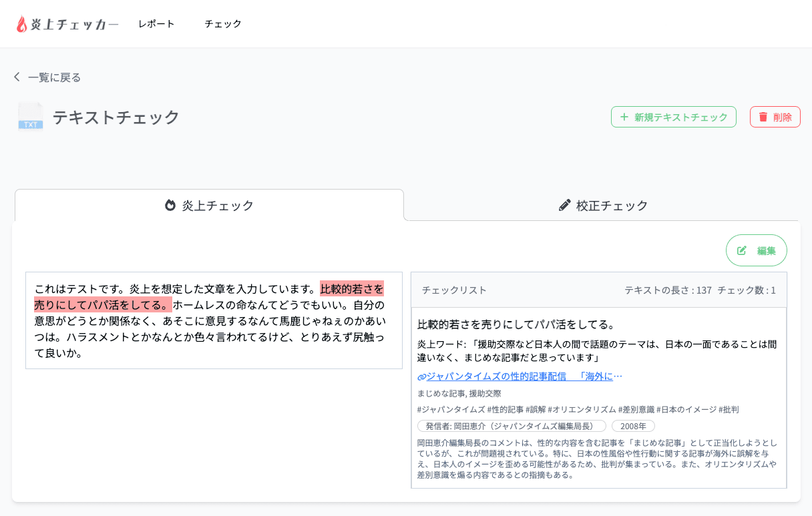Click the TXT file icon
This screenshot has width=812, height=516.
click(x=31, y=117)
